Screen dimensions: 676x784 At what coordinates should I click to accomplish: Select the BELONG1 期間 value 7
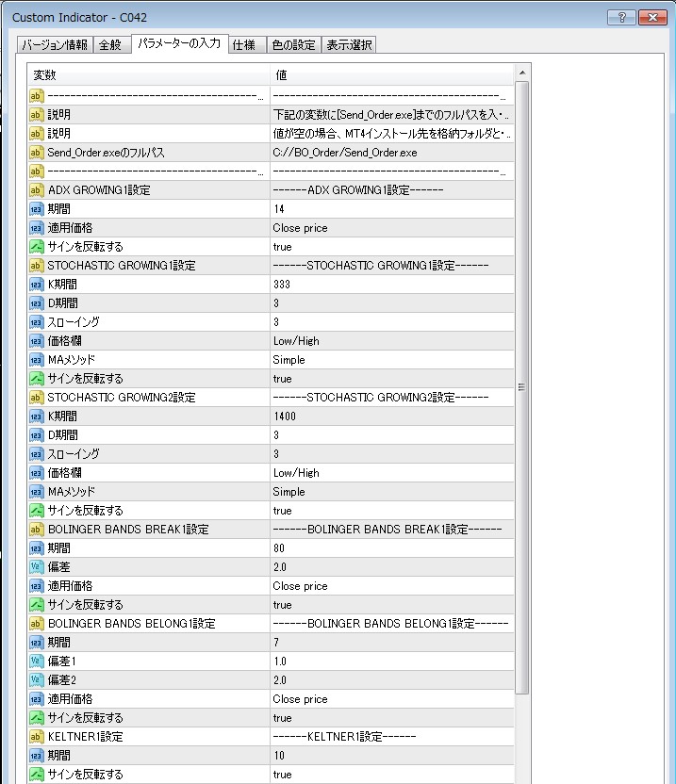(392, 643)
